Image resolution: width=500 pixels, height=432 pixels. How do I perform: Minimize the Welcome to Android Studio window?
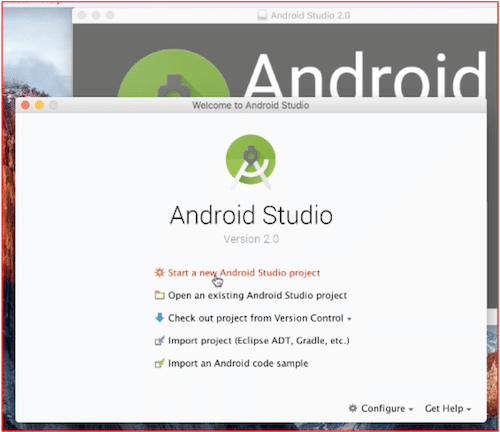[39, 105]
